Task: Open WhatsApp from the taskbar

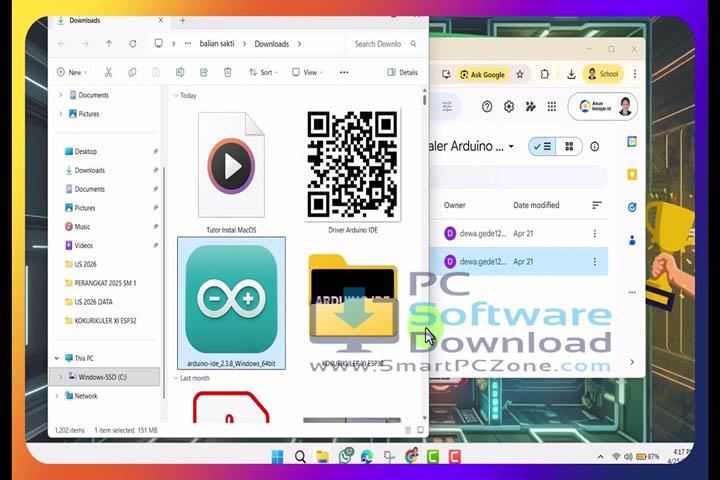Action: [x=345, y=456]
